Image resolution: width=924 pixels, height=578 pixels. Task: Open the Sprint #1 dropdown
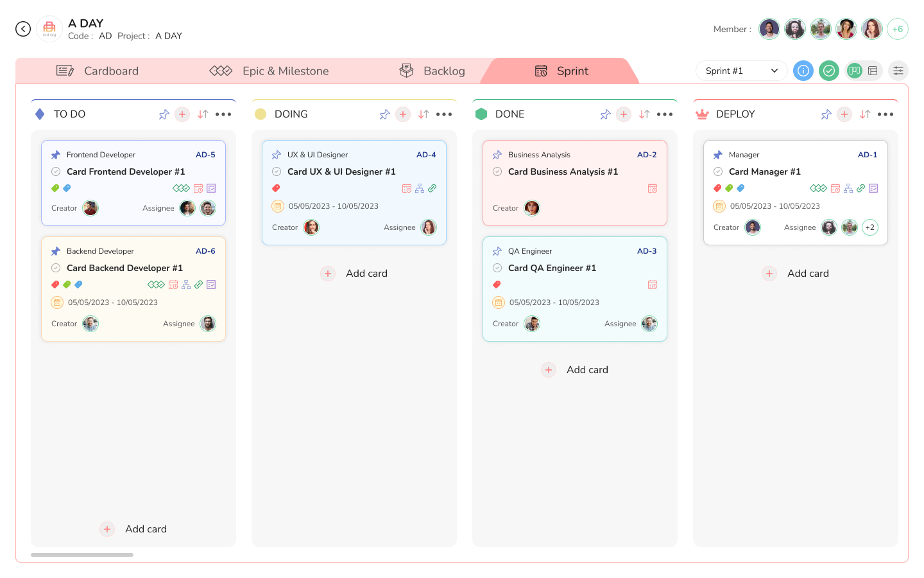(x=741, y=71)
